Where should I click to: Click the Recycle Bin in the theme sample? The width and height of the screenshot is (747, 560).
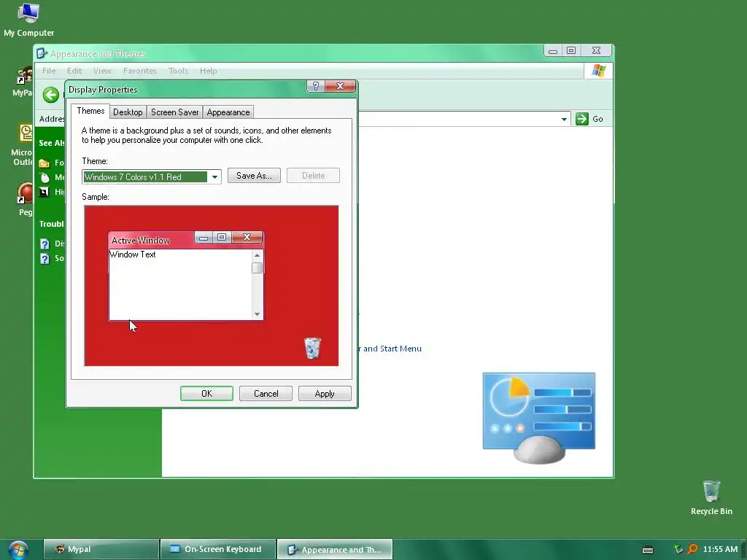[x=312, y=348]
